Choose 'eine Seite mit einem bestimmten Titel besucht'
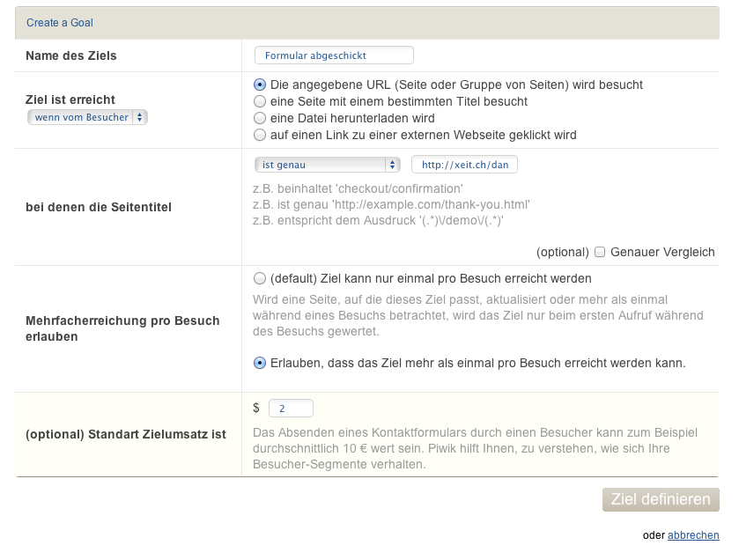739x560 pixels. pyautogui.click(x=260, y=102)
